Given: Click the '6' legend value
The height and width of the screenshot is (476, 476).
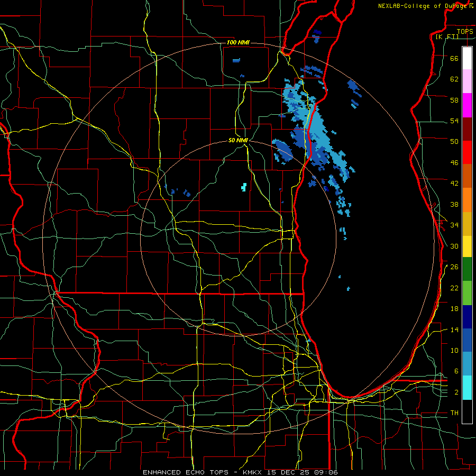Looking at the screenshot, I should (456, 371).
